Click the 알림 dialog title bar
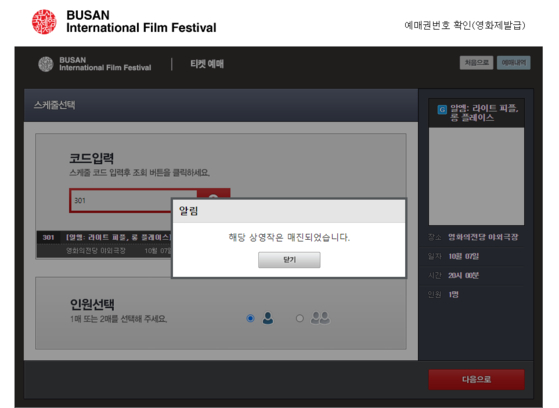 click(x=289, y=211)
